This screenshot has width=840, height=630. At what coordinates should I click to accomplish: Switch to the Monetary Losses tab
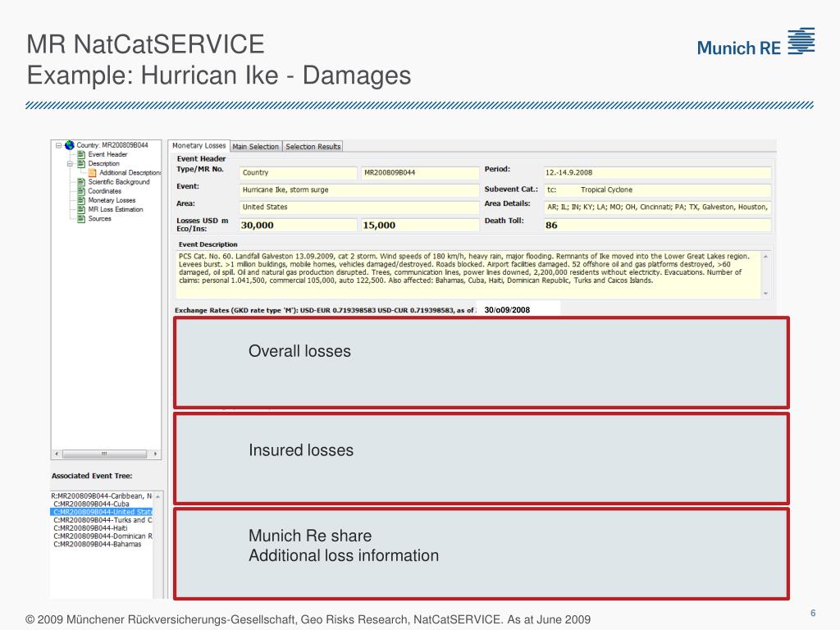(x=199, y=146)
